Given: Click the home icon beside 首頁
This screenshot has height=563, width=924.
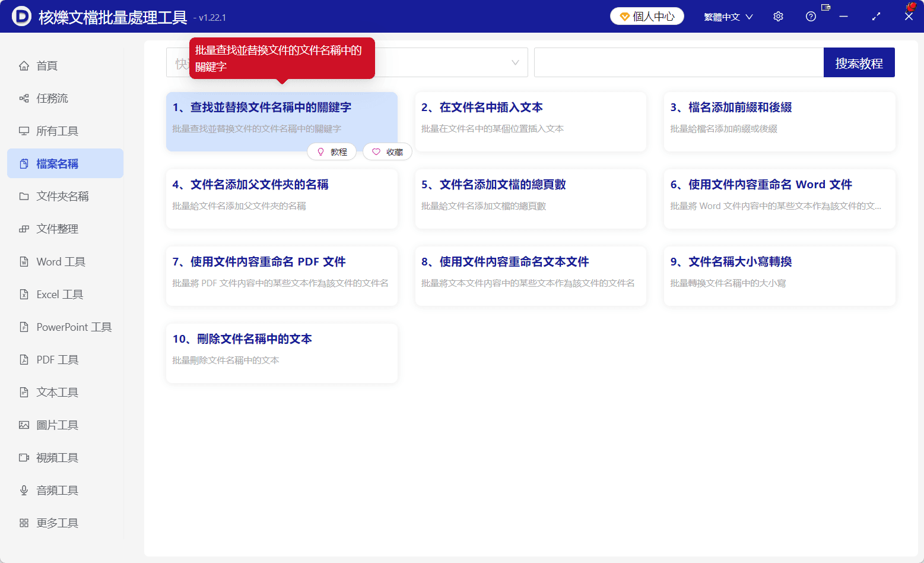Looking at the screenshot, I should 24,66.
